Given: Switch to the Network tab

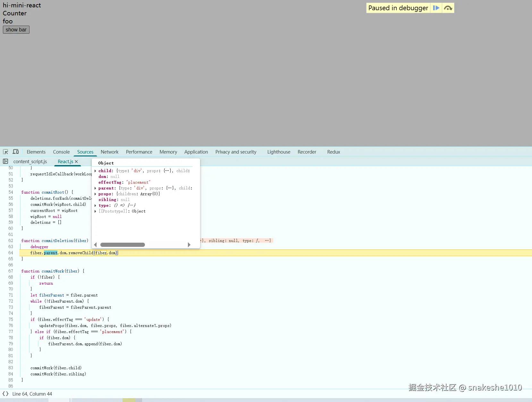Looking at the screenshot, I should click(110, 152).
